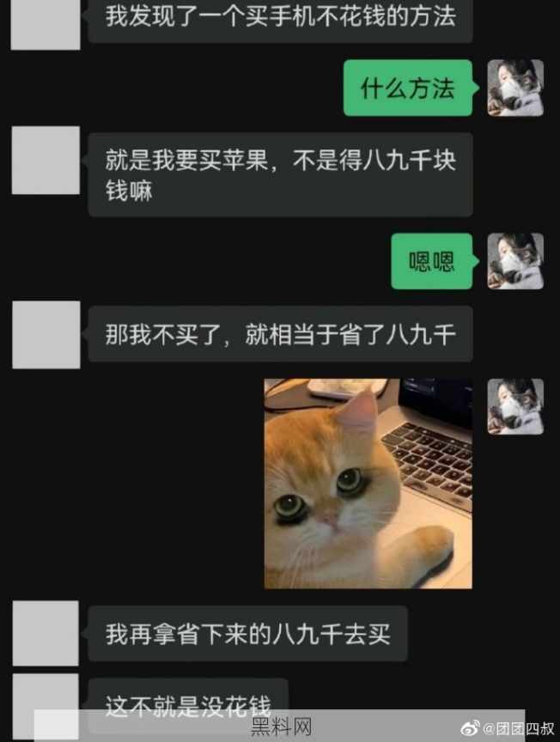Screen dimensions: 560x742
Task: Tap gray avatar next to "那我不买了" message
Action: click(x=46, y=335)
